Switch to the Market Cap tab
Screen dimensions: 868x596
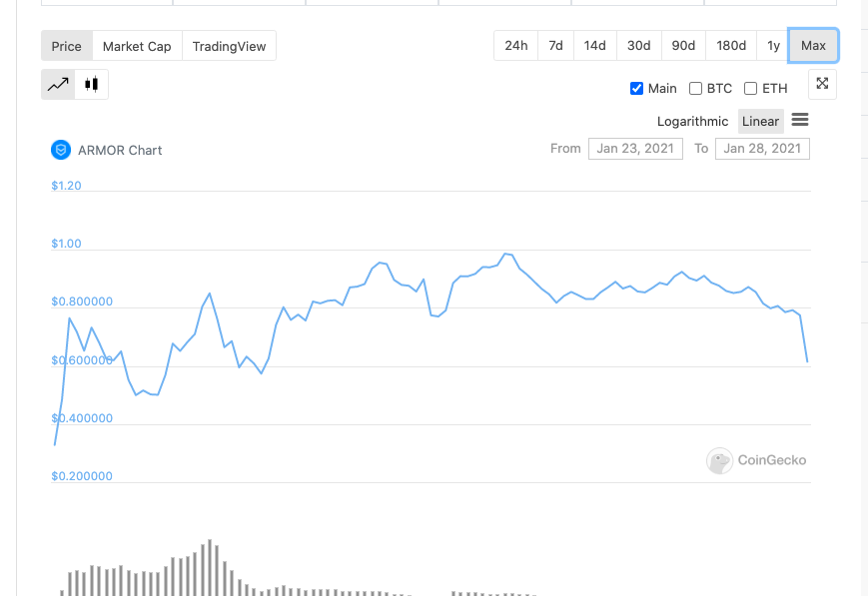click(137, 46)
